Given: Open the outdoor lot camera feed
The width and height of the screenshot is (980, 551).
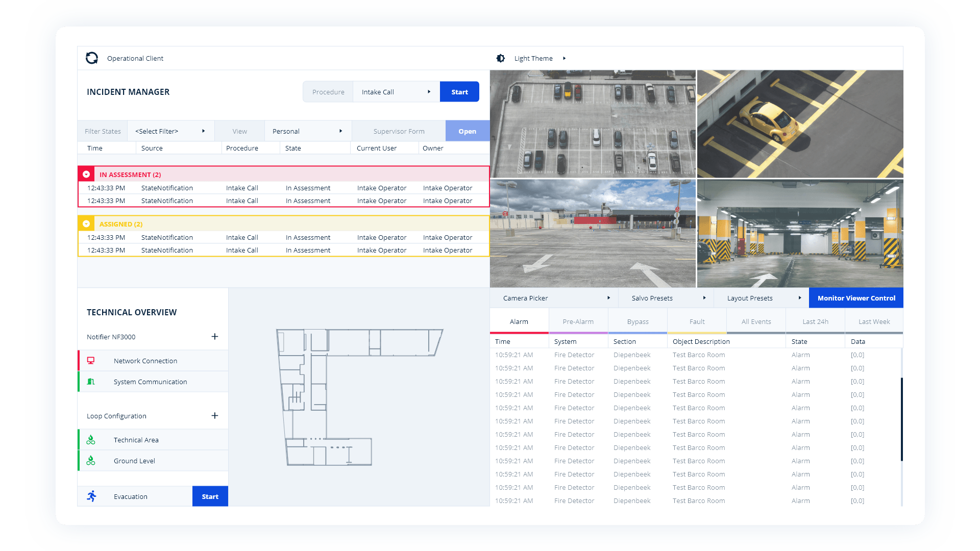Looking at the screenshot, I should coord(593,233).
